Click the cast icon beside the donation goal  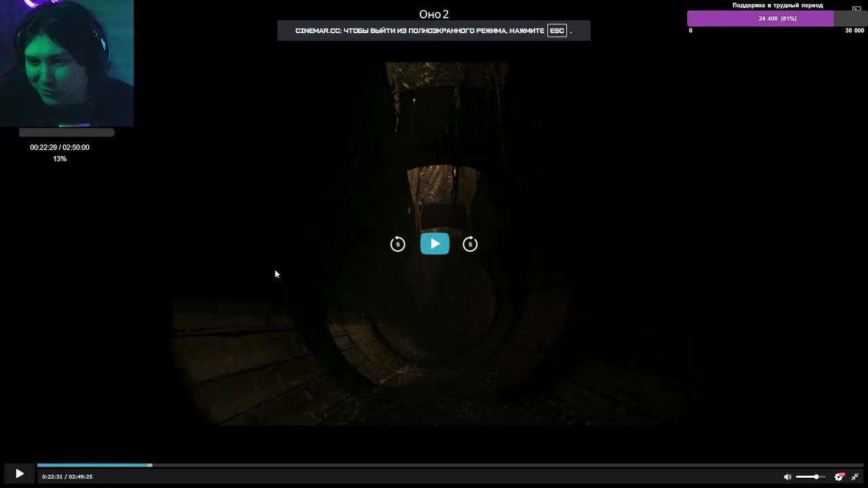(856, 9)
